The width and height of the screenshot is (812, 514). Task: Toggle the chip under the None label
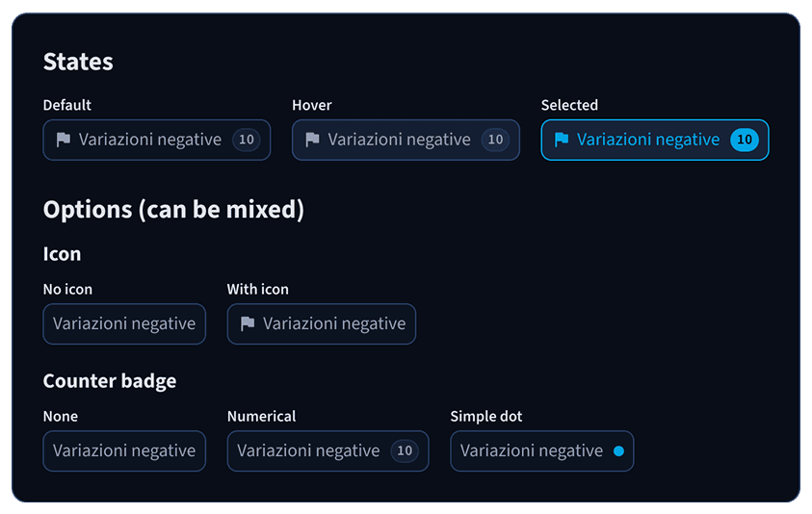[x=124, y=450]
